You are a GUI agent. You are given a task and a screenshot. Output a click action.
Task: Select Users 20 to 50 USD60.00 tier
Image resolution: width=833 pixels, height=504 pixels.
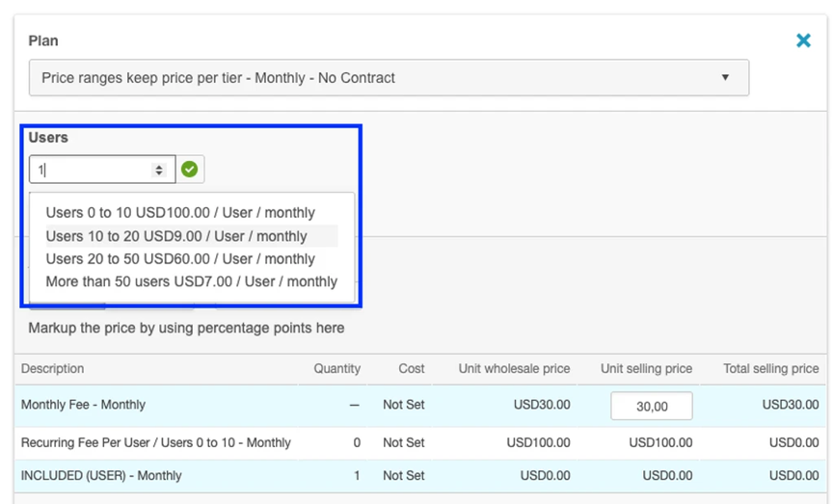click(180, 258)
